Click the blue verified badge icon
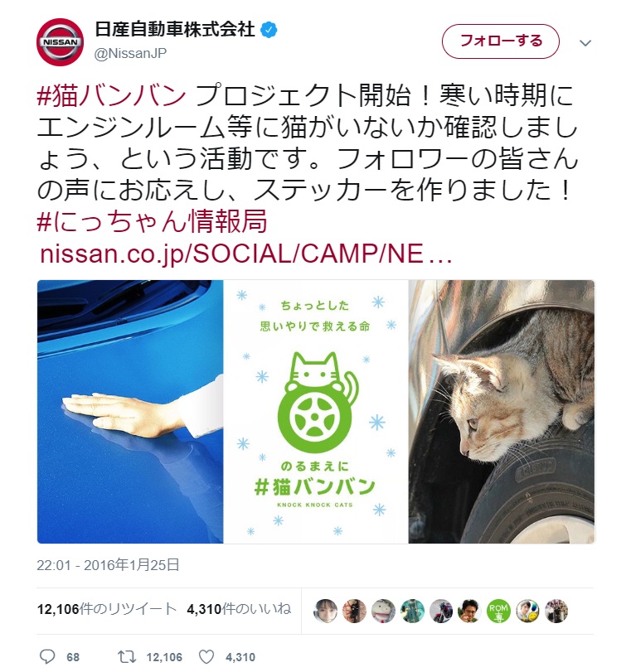 pyautogui.click(x=269, y=30)
